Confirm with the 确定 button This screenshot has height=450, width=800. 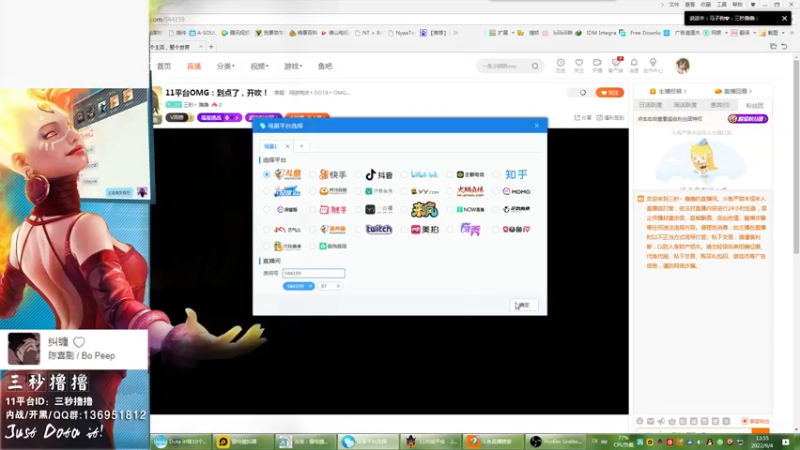pyautogui.click(x=523, y=305)
